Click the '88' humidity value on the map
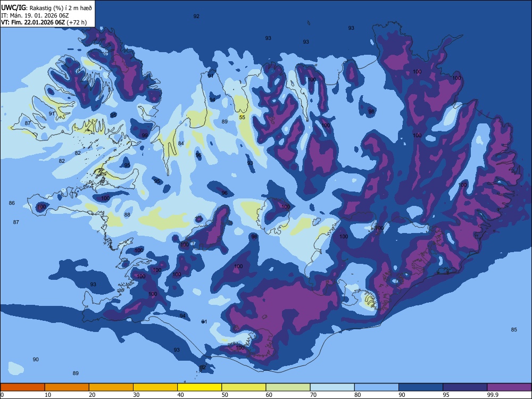This screenshot has width=532, height=399. (x=127, y=214)
